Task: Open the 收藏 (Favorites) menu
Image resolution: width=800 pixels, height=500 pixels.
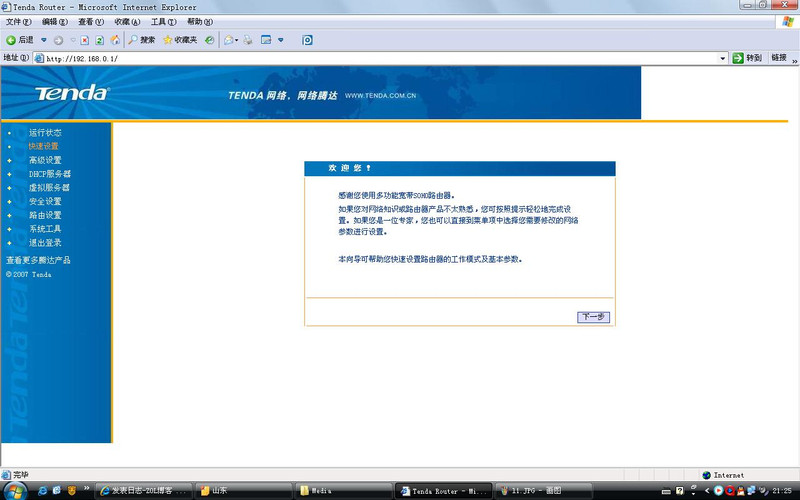Action: coord(127,21)
